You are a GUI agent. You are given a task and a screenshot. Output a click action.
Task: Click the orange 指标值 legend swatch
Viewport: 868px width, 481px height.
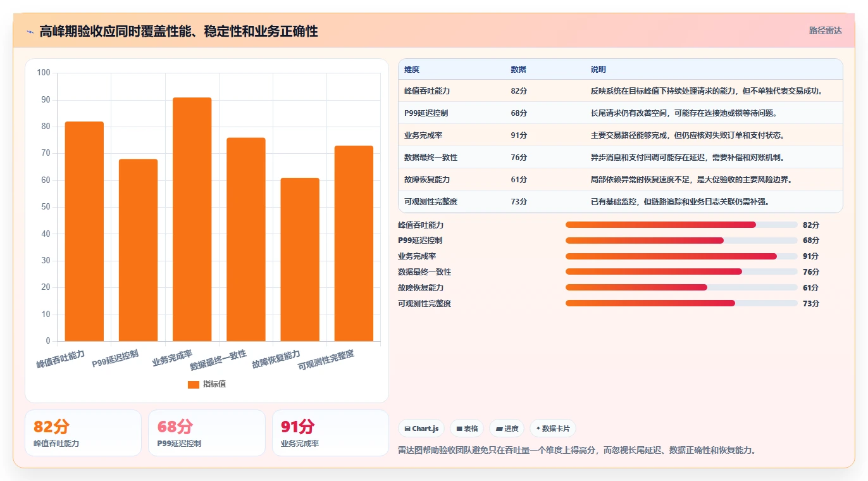click(194, 385)
